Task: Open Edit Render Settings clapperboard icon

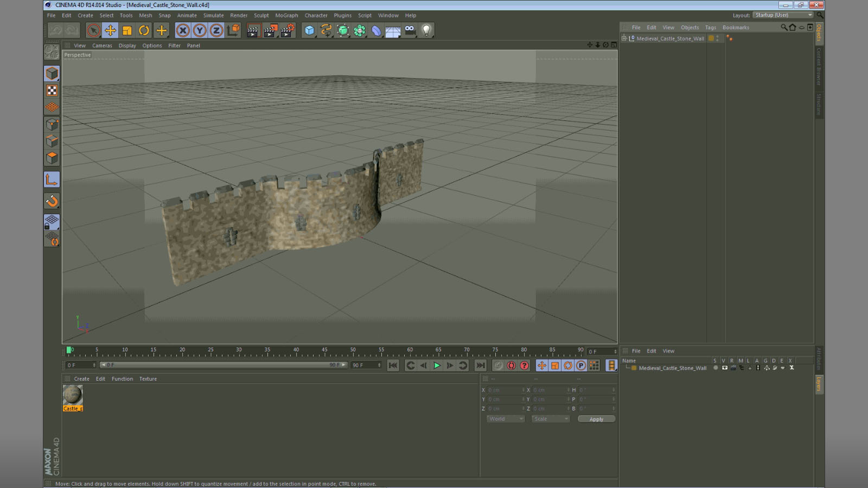Action: click(288, 30)
